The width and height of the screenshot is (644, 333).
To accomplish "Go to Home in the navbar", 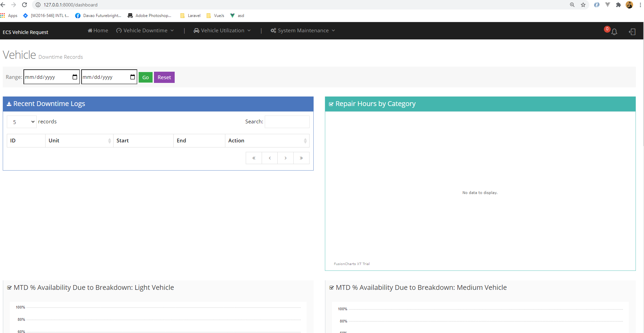I will click(x=98, y=31).
